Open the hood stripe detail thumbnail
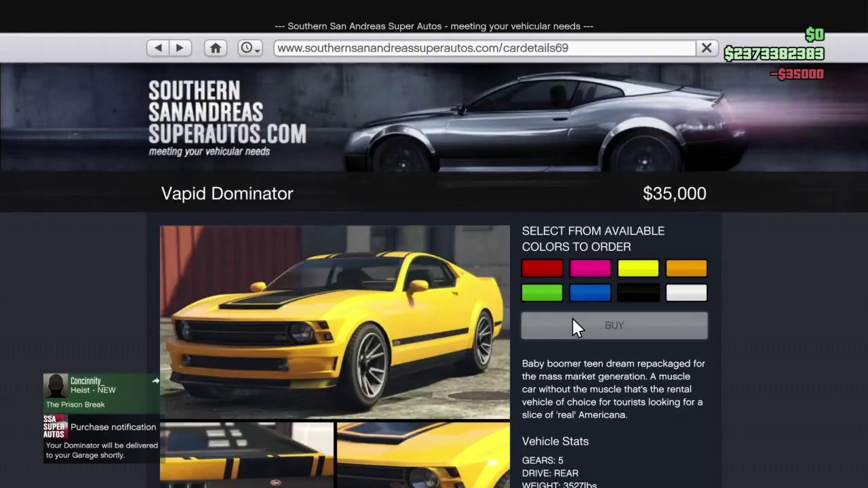 click(247, 455)
